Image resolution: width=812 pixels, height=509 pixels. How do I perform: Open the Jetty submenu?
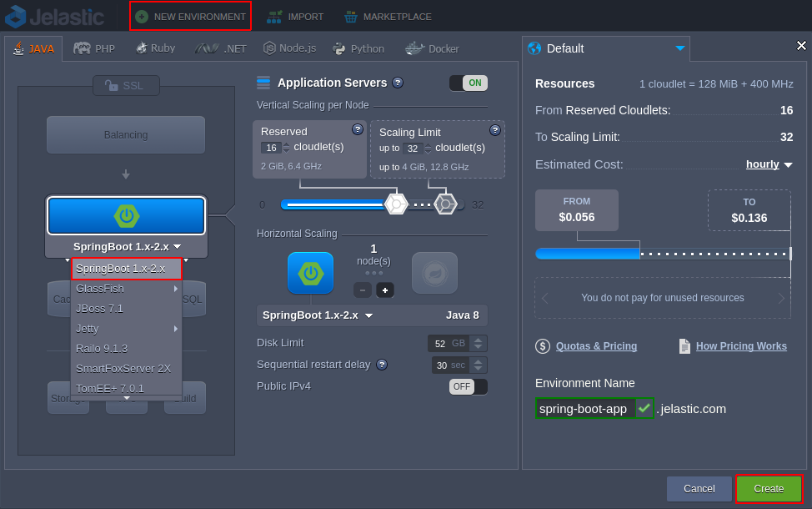tap(127, 329)
